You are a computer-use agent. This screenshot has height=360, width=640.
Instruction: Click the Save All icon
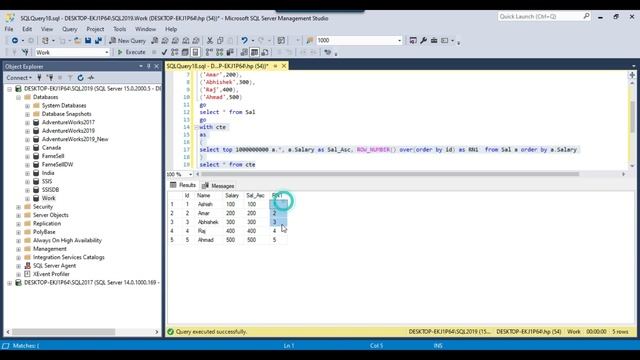click(98, 40)
